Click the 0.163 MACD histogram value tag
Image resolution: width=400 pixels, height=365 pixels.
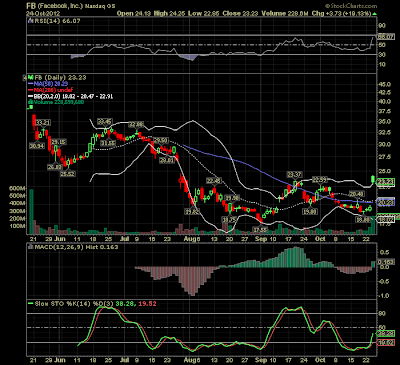(386, 262)
